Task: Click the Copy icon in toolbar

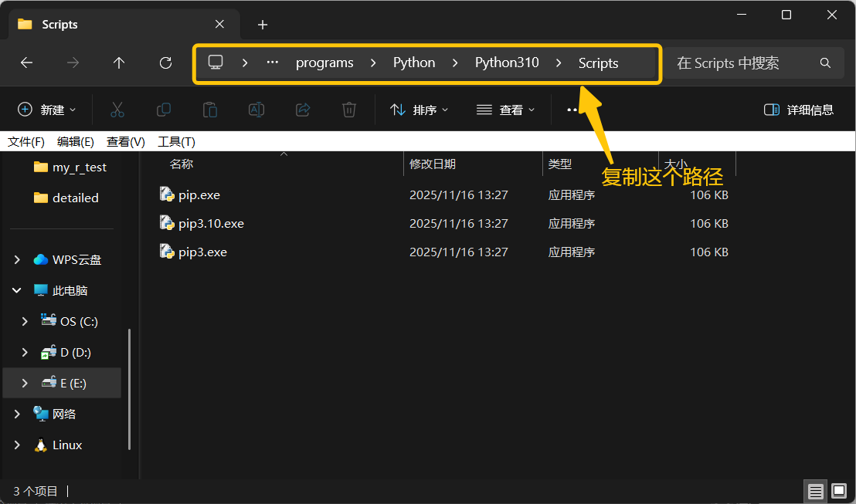Action: point(164,110)
